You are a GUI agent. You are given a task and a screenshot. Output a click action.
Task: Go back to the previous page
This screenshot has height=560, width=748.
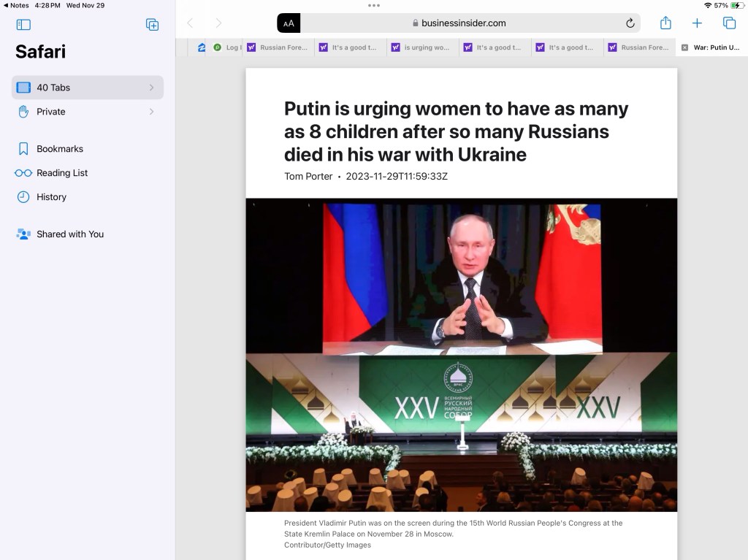click(190, 23)
